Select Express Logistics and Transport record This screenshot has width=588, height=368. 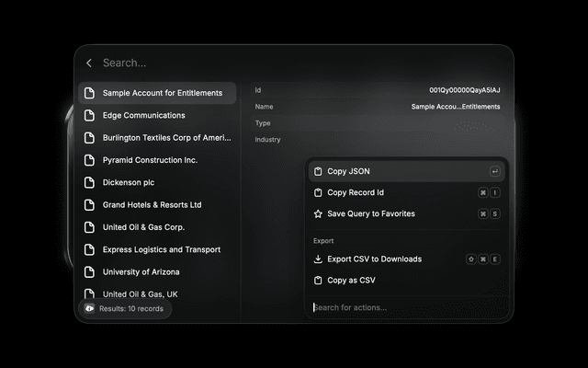(157, 249)
